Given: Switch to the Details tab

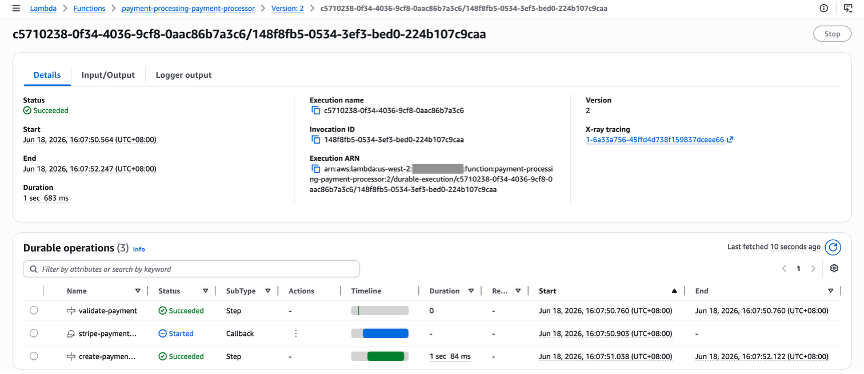Looking at the screenshot, I should pos(47,75).
